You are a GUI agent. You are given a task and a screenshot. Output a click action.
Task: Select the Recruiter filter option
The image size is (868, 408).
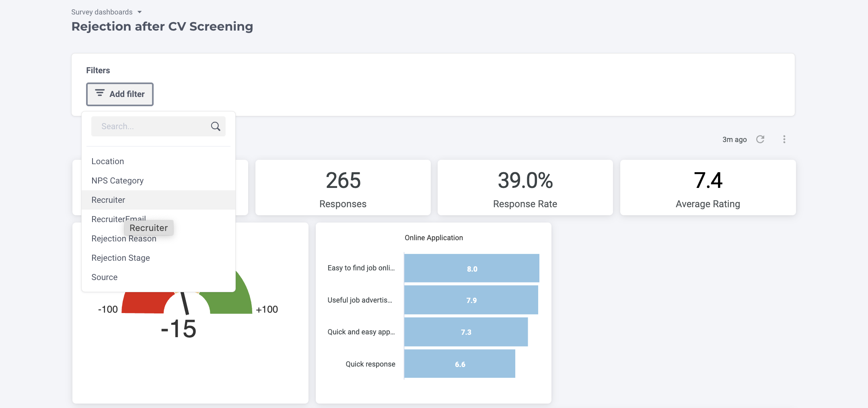pyautogui.click(x=158, y=200)
